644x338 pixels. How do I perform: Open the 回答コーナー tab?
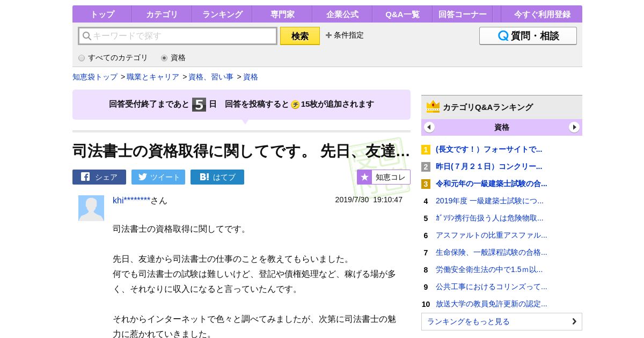463,14
